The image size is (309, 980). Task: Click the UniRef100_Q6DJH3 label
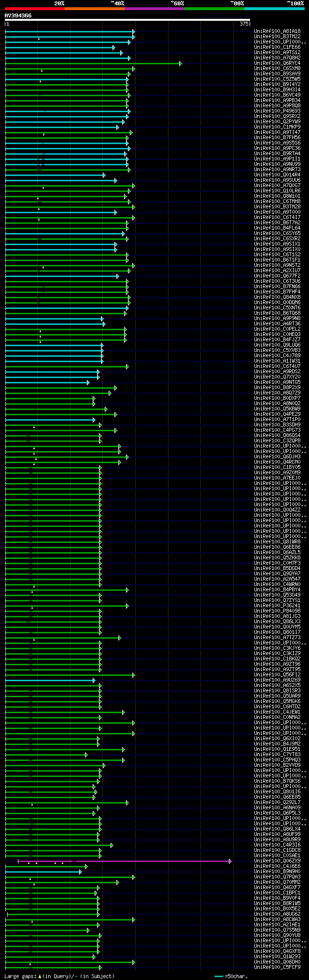pos(277,457)
